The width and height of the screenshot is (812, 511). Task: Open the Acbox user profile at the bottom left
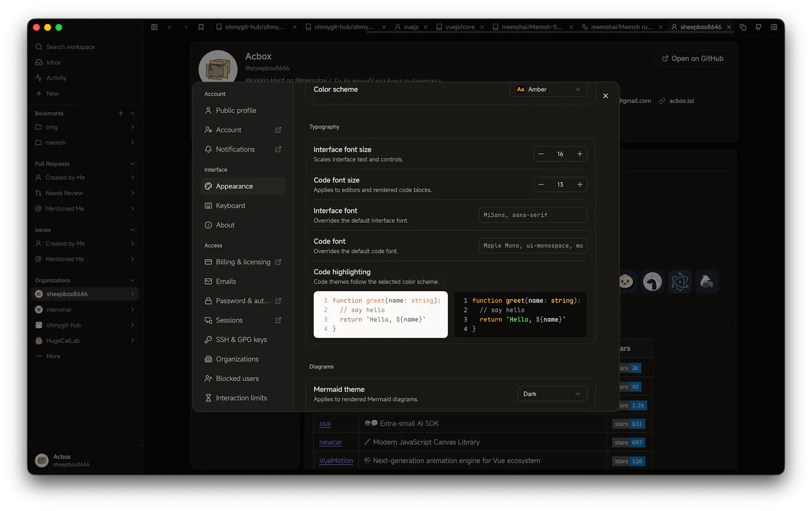pyautogui.click(x=85, y=460)
